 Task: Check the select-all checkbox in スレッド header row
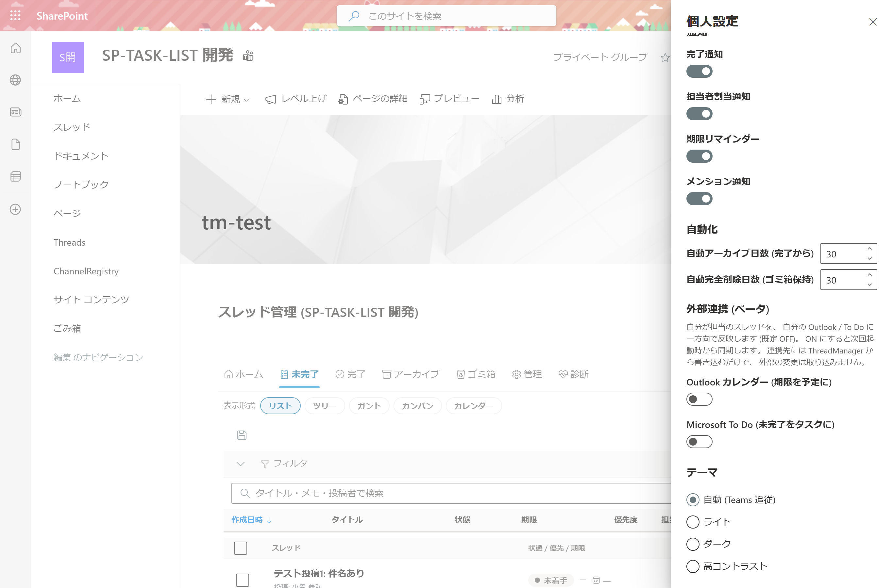[x=241, y=548]
